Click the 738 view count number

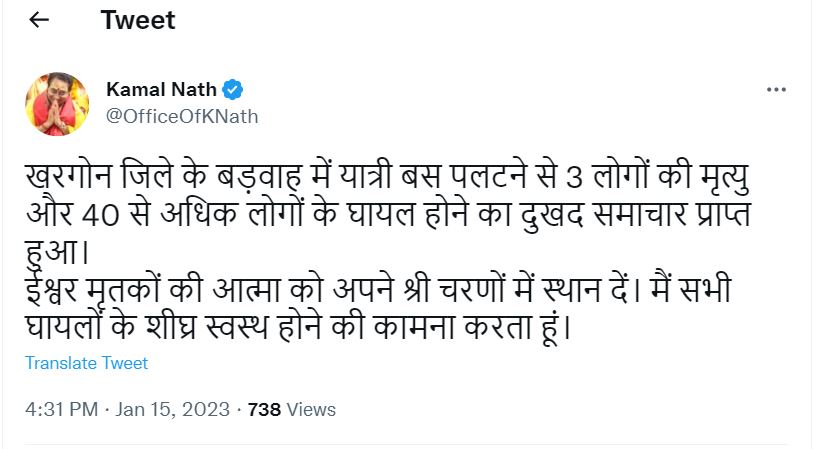point(263,409)
